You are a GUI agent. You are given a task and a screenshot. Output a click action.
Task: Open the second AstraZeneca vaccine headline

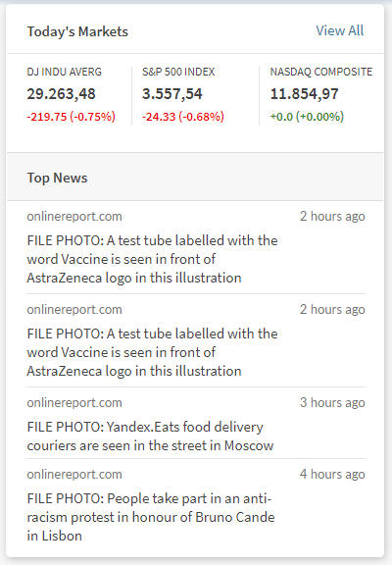[152, 352]
